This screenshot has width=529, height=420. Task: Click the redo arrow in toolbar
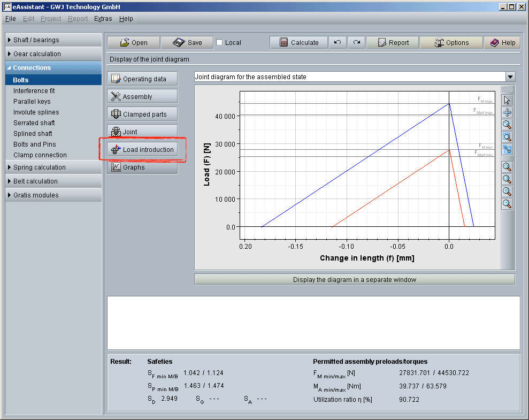pos(356,43)
